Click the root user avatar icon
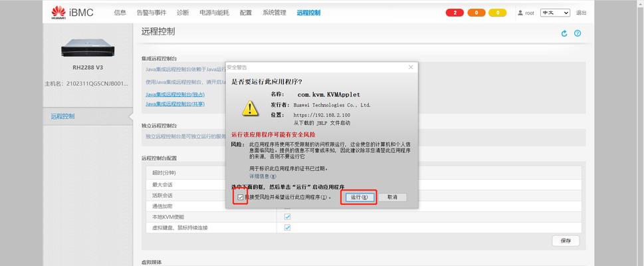The height and width of the screenshot is (266, 644). click(520, 13)
